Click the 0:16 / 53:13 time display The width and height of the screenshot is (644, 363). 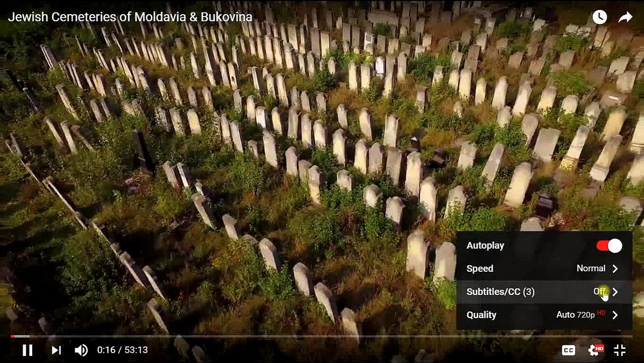[x=122, y=350]
